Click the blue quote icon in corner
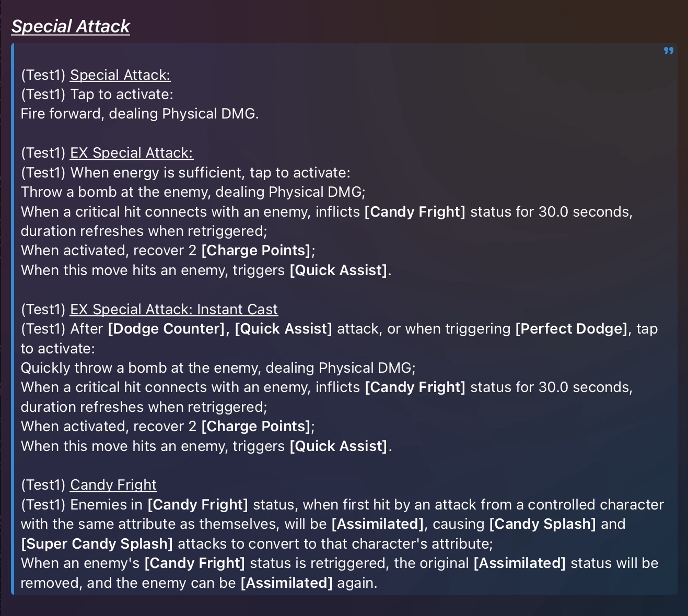 pyautogui.click(x=669, y=51)
